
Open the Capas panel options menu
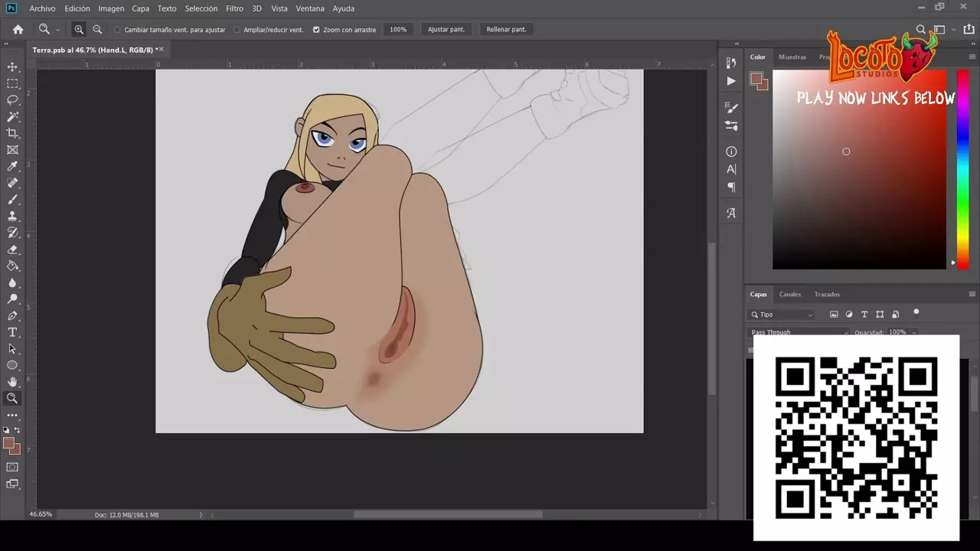972,294
